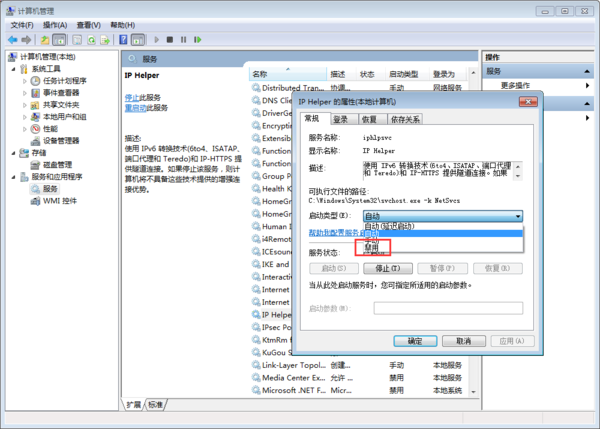The height and width of the screenshot is (429, 600).
Task: Click the Up one level folder icon
Action: [x=45, y=39]
